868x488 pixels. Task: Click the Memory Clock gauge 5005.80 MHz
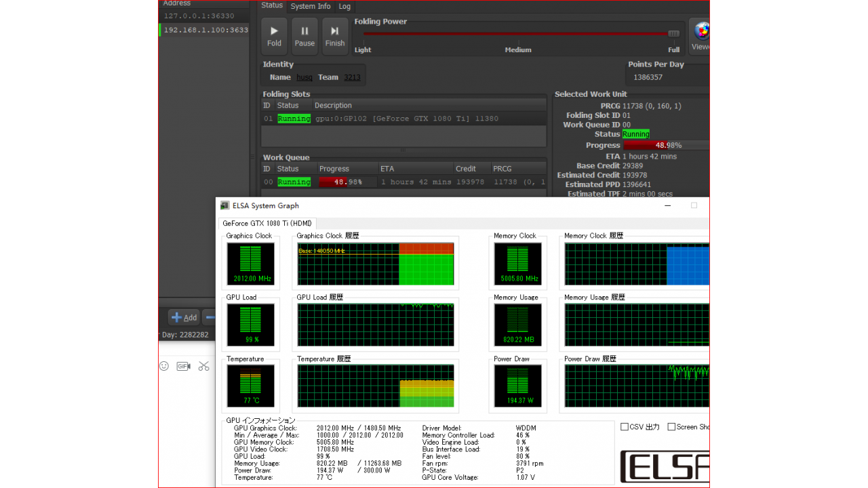click(517, 264)
